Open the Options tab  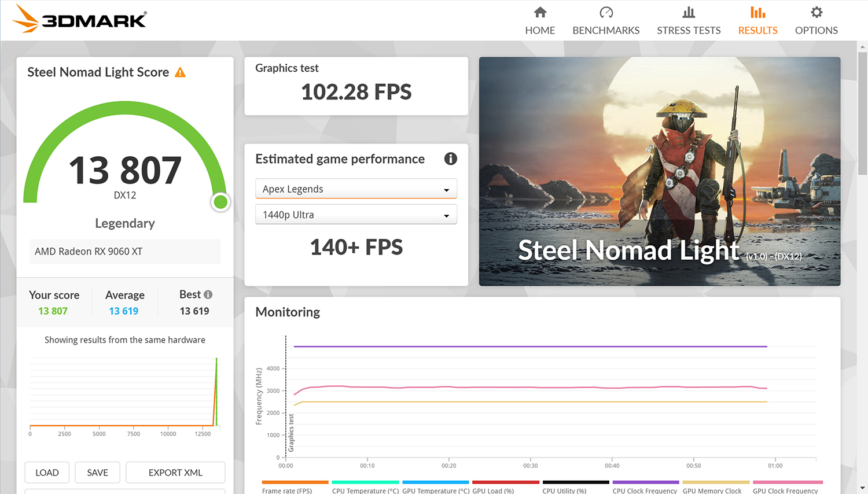816,21
